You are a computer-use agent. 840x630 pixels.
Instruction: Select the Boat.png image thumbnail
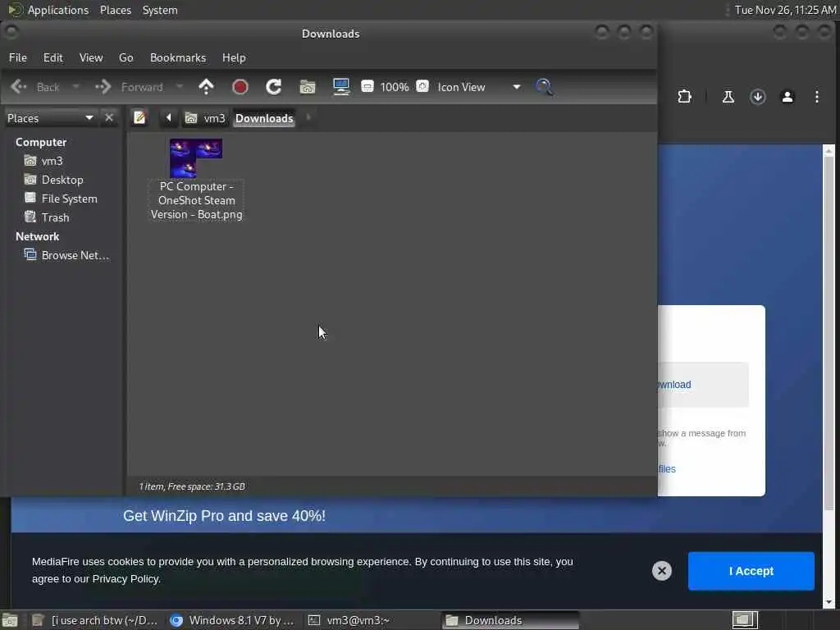196,158
